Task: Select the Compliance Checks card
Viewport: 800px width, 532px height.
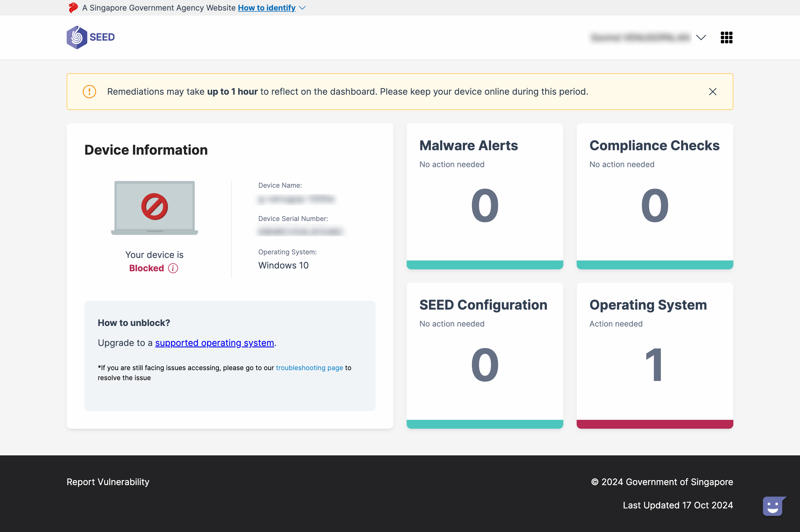Action: pyautogui.click(x=654, y=196)
